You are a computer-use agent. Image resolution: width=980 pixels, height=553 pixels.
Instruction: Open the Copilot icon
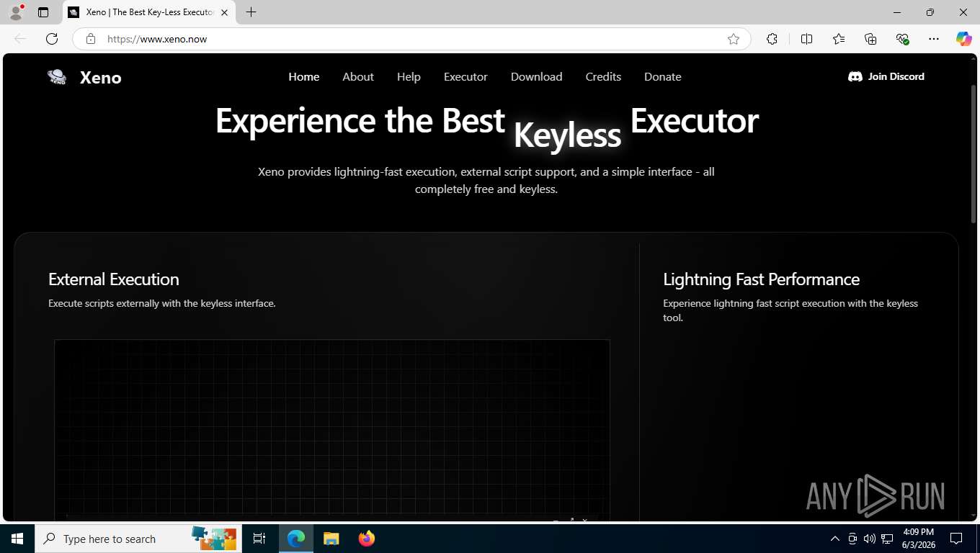964,39
